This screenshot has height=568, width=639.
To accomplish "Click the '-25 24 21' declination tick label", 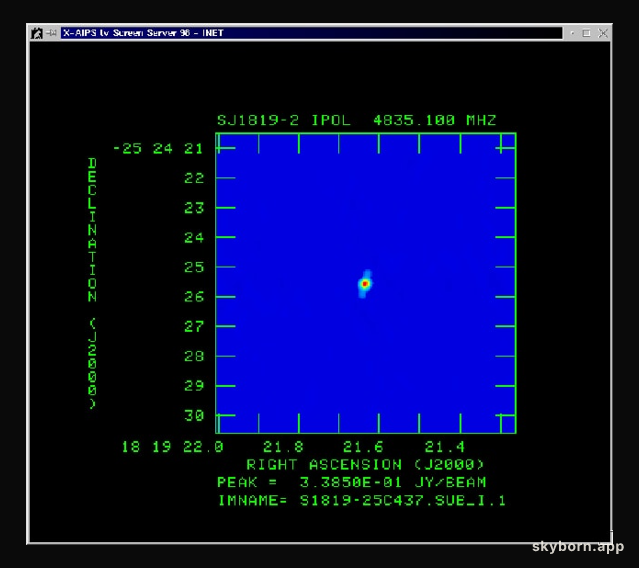I will [158, 148].
